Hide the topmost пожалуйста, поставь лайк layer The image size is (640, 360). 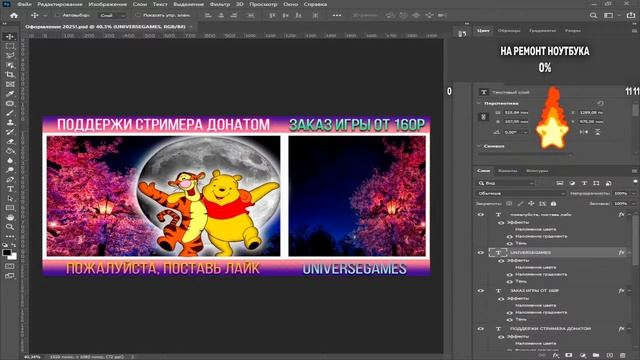click(x=481, y=214)
